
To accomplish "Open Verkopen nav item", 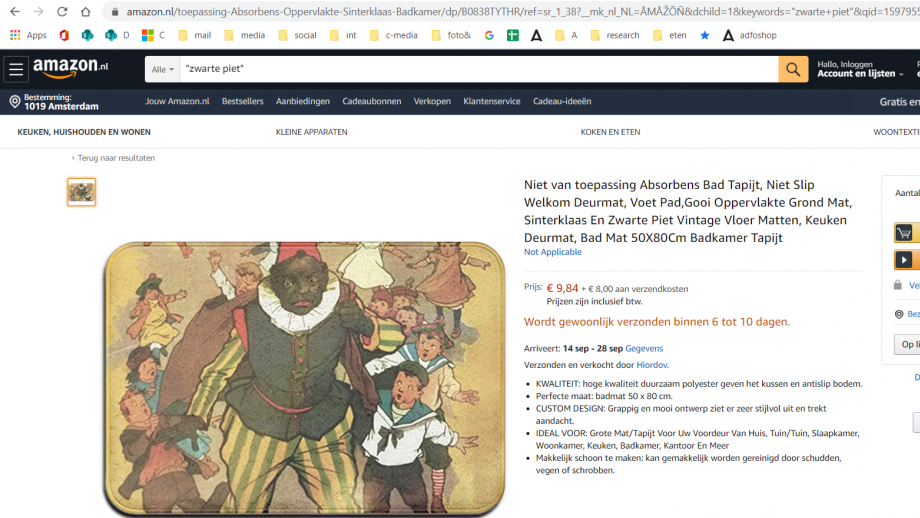I will point(432,101).
